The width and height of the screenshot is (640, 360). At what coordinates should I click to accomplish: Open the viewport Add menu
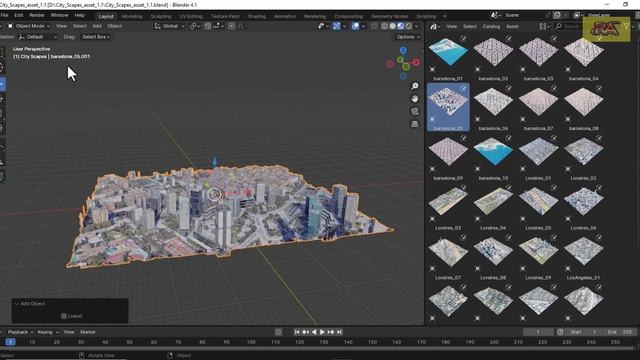click(x=97, y=26)
